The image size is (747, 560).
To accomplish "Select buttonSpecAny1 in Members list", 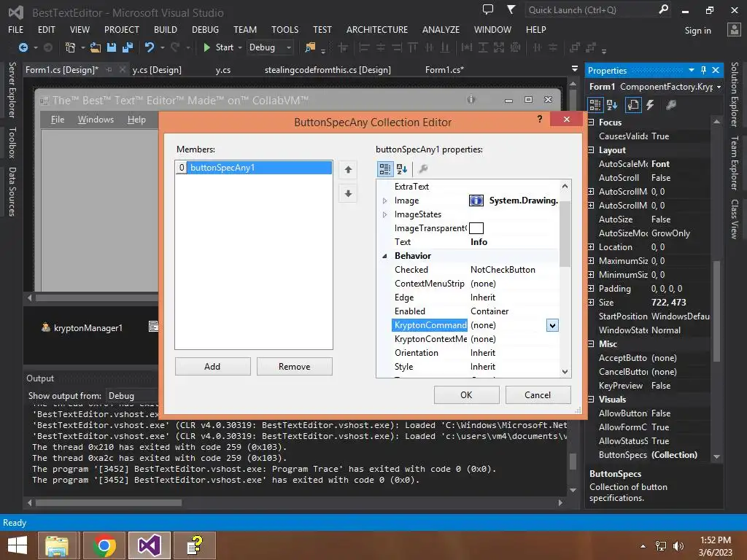I will 253,168.
